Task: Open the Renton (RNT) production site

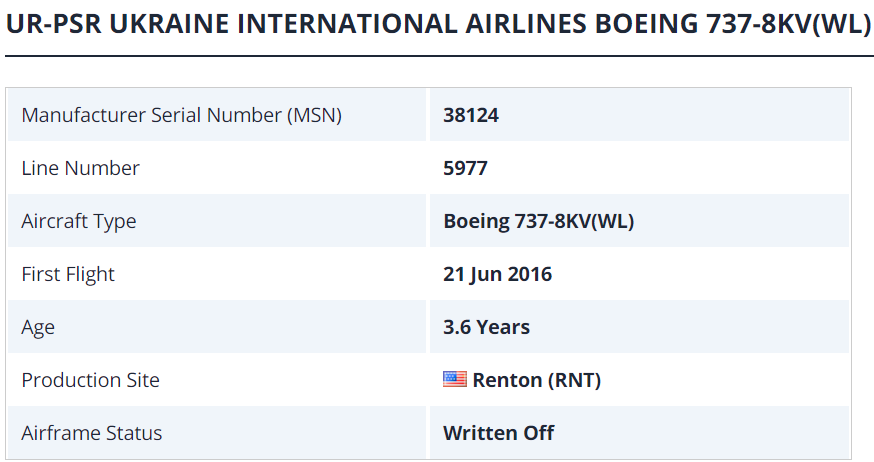Action: point(536,380)
